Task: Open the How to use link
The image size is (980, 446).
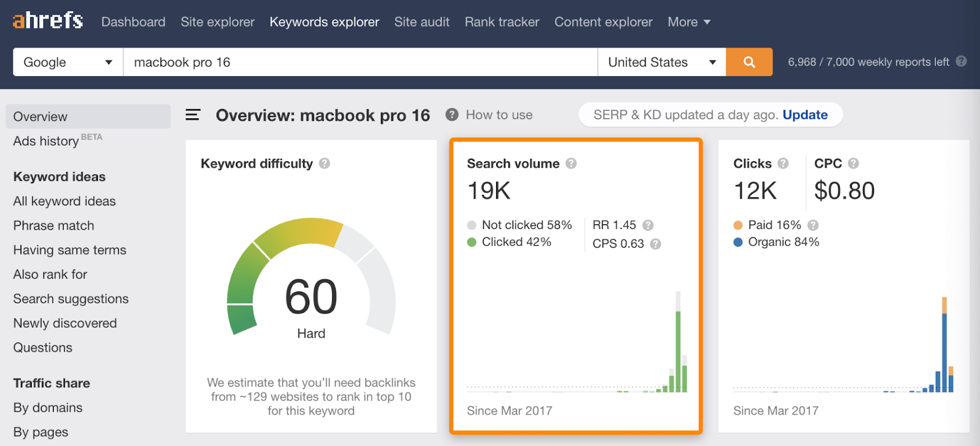Action: click(x=499, y=115)
